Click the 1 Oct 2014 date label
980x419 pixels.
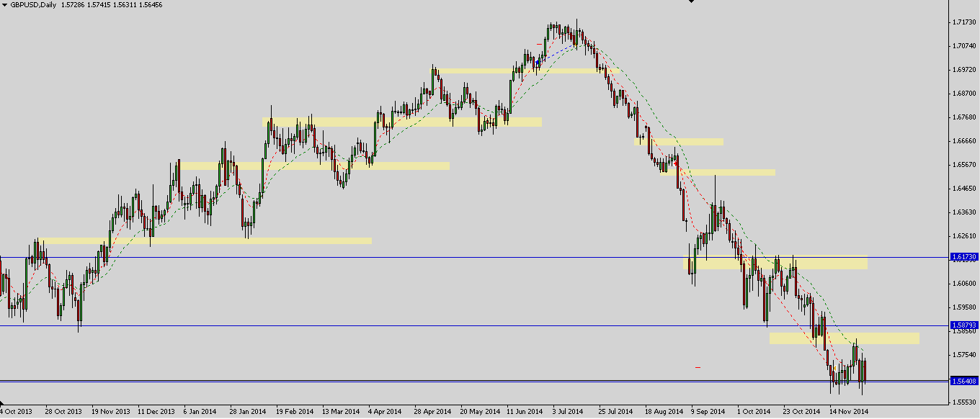754,412
